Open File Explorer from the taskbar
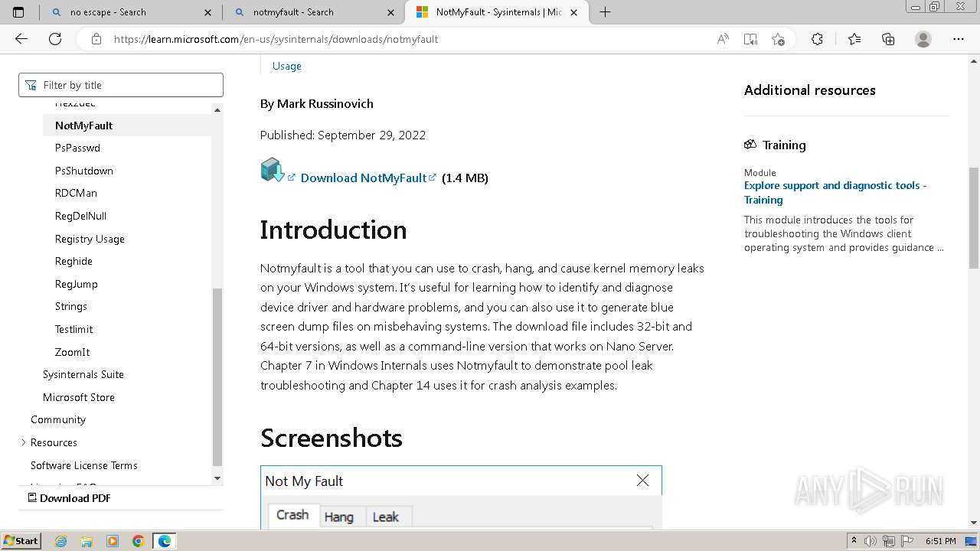Image resolution: width=980 pixels, height=551 pixels. (87, 541)
